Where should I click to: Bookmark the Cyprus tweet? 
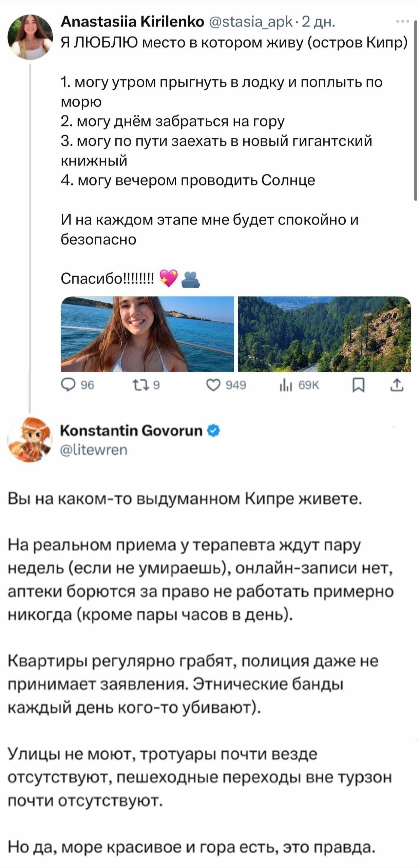click(358, 385)
